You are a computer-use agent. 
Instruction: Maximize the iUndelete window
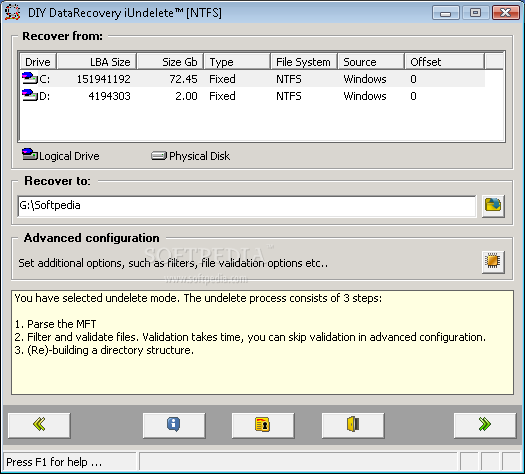pyautogui.click(x=475, y=13)
